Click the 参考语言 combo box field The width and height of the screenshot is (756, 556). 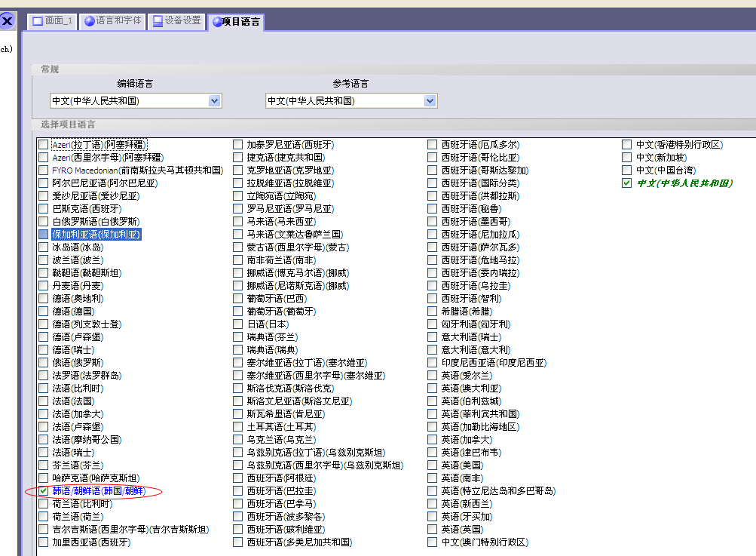351,101
